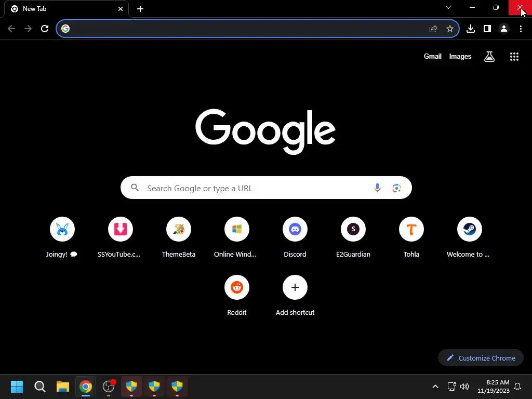
Task: Click the browser forward arrow
Action: coord(28,29)
